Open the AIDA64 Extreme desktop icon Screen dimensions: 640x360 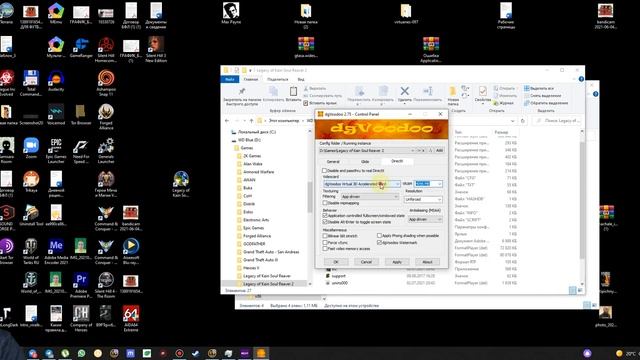coord(131,318)
